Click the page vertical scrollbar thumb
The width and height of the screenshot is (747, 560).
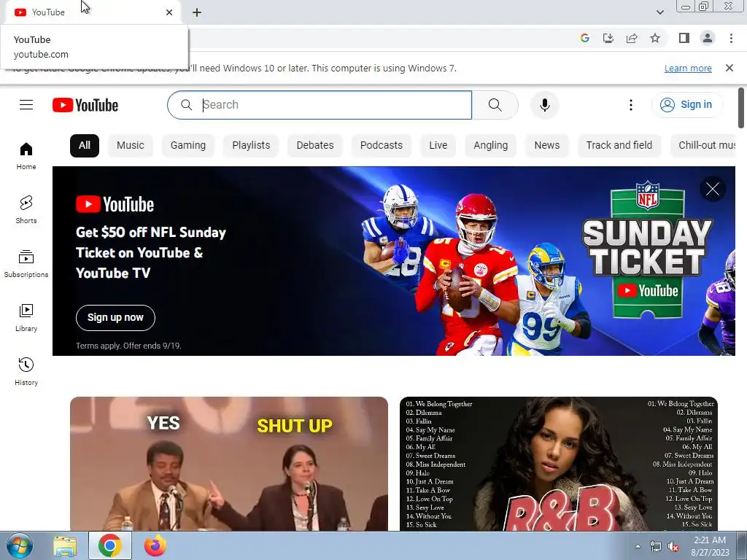click(x=741, y=108)
